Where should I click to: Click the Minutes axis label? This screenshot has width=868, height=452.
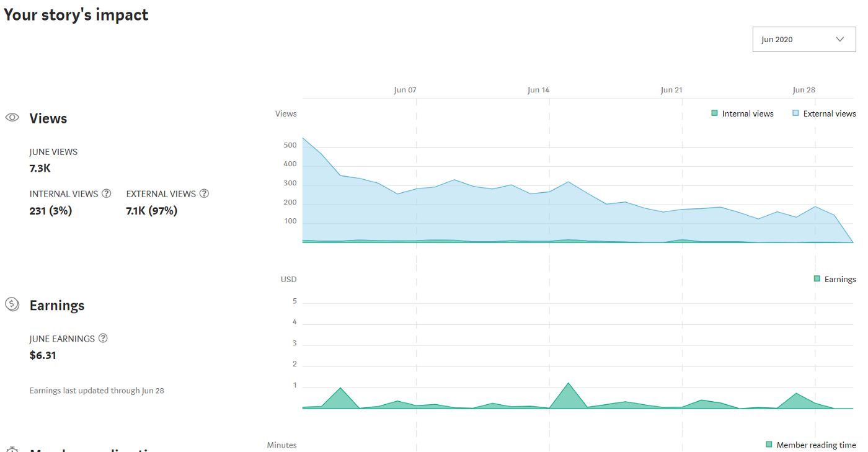pos(282,445)
